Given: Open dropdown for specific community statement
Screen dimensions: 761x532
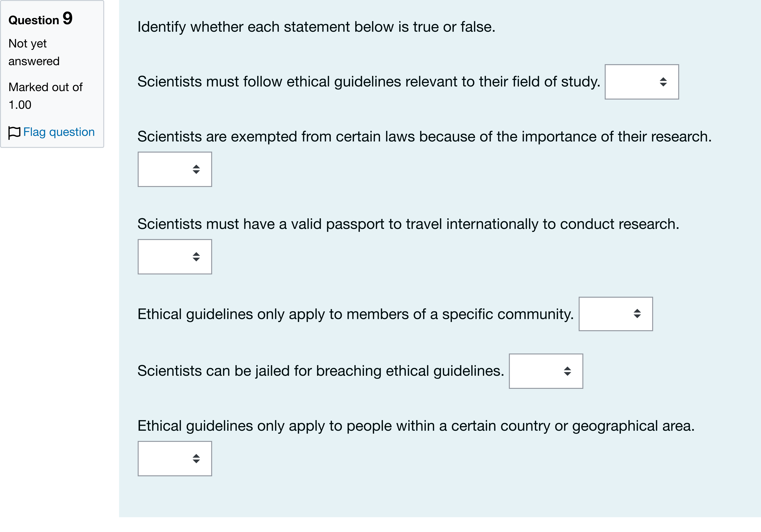Looking at the screenshot, I should pyautogui.click(x=616, y=314).
